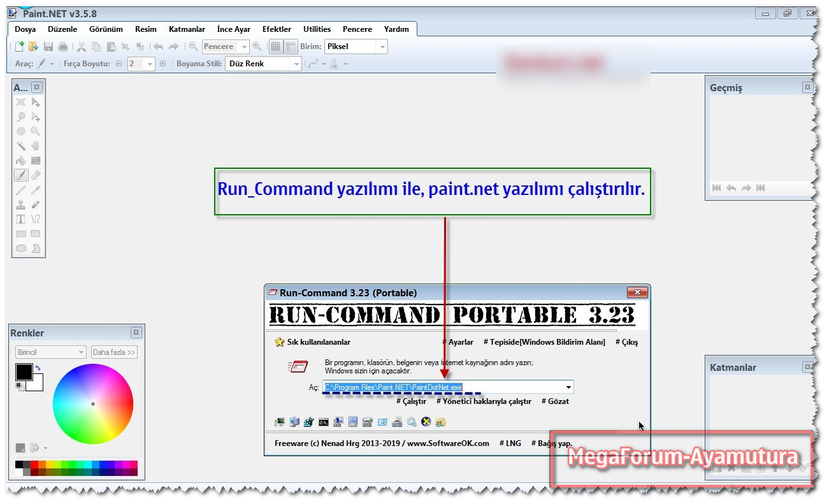Select the Rectangle Select tool
The image size is (829, 504).
point(21,103)
